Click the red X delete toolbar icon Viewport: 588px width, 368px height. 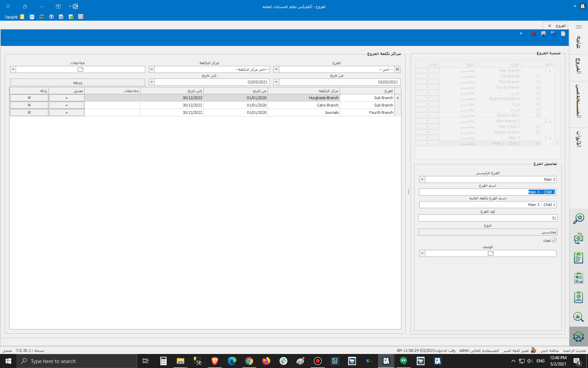pos(534,34)
